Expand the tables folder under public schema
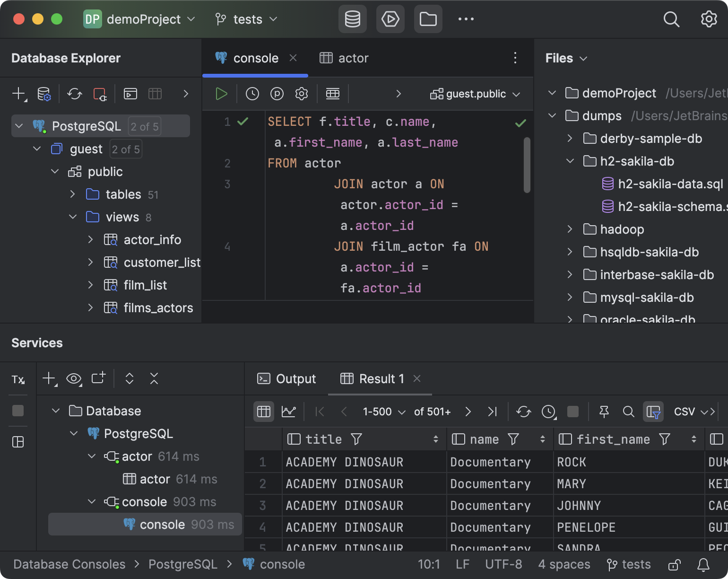Viewport: 728px width, 579px height. (x=73, y=194)
